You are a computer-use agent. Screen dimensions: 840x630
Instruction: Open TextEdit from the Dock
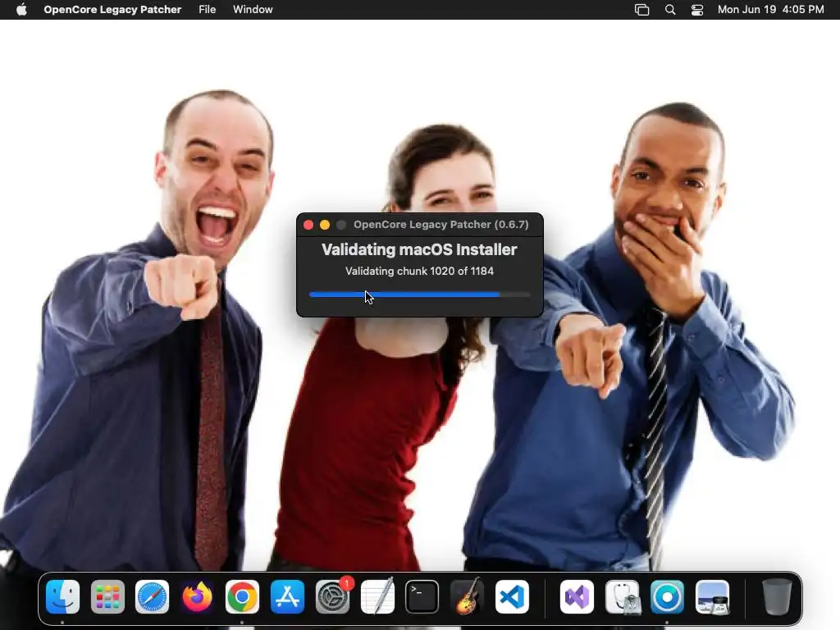pyautogui.click(x=377, y=597)
